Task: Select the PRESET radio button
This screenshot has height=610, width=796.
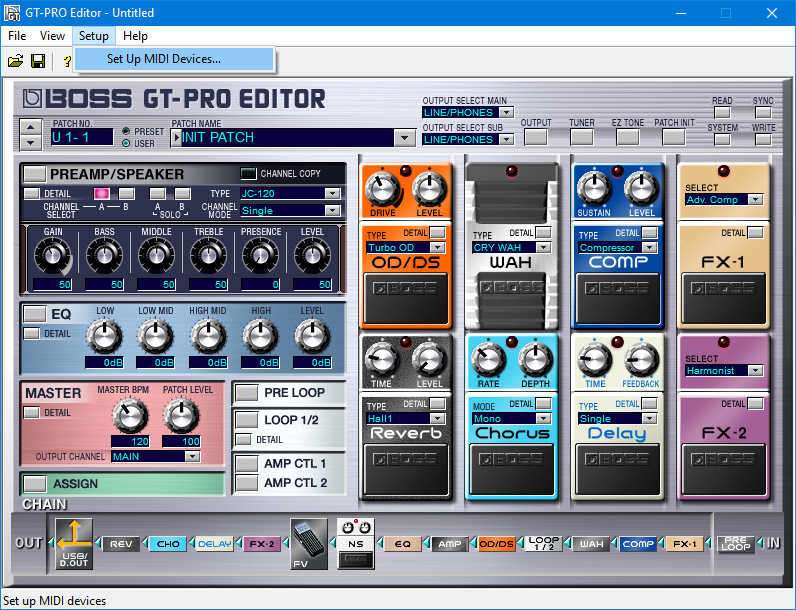Action: [x=126, y=131]
